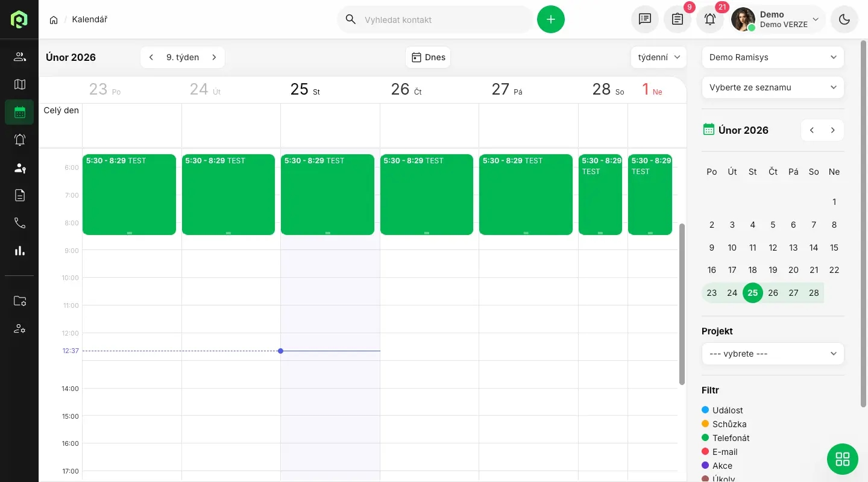Screen dimensions: 868x482
Task: Click the Dnes button
Action: 428,57
